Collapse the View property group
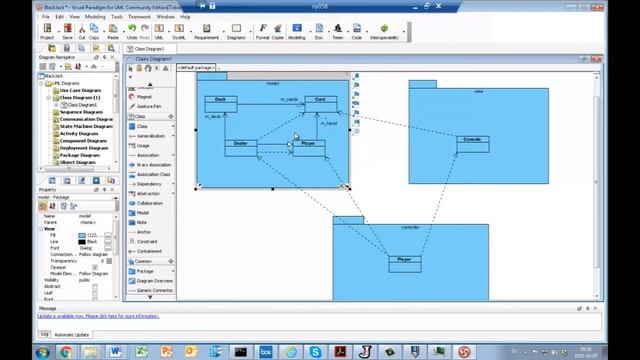Screen dimensions: 640x360 coord(41,229)
